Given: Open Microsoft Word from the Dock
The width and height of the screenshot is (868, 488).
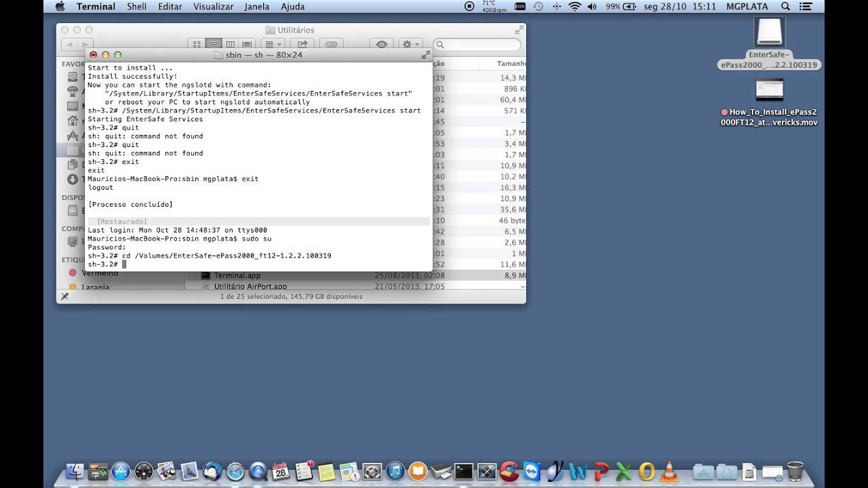Looking at the screenshot, I should coord(578,471).
